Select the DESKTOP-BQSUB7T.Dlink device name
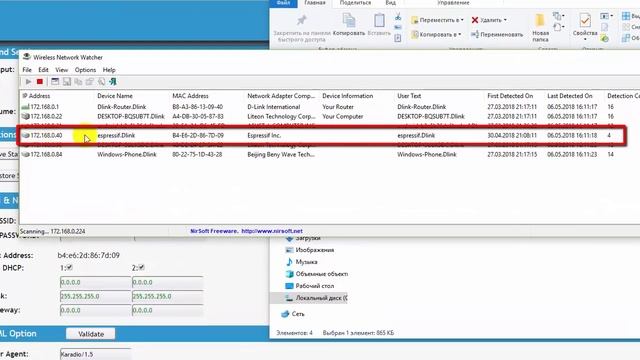 tap(131, 116)
